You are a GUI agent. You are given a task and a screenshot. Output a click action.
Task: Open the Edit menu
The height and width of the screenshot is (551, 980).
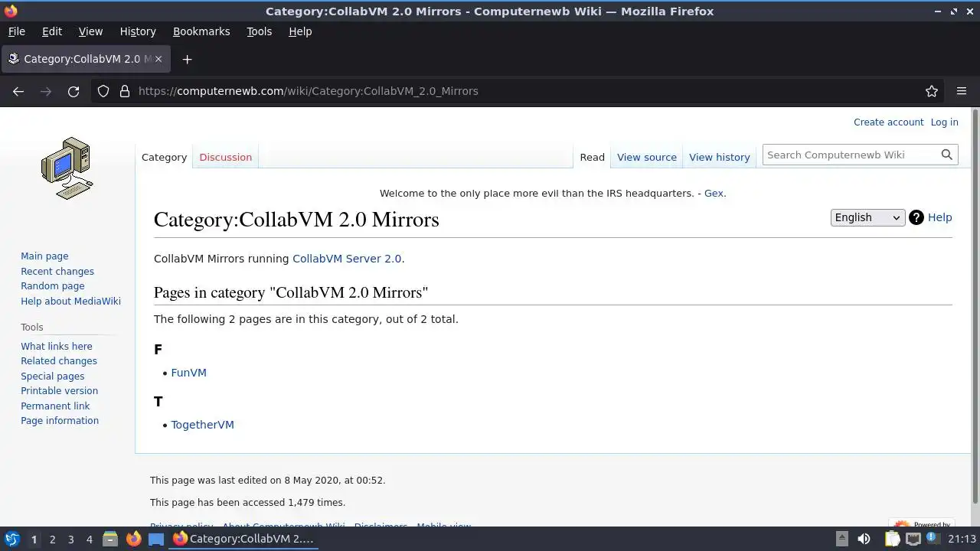tap(52, 31)
